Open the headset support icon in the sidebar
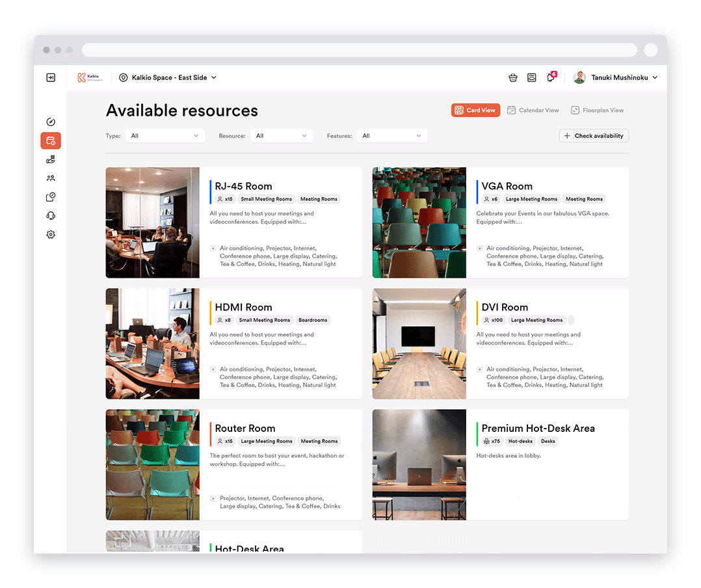Image resolution: width=701 pixels, height=588 pixels. tap(51, 215)
